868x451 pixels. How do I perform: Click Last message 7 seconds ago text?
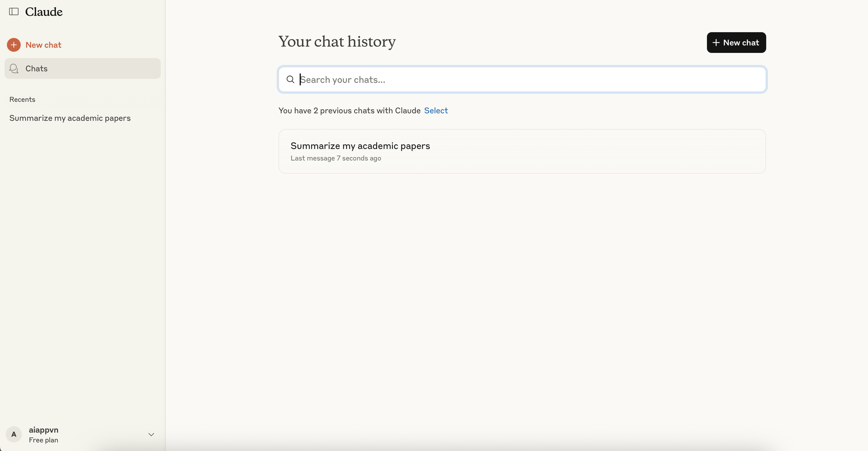coord(336,158)
